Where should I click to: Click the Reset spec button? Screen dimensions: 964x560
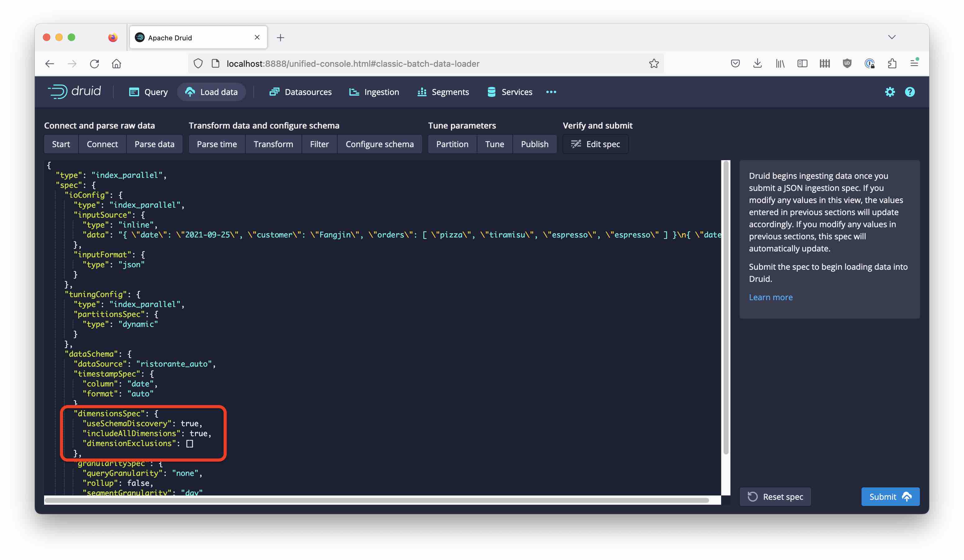775,497
